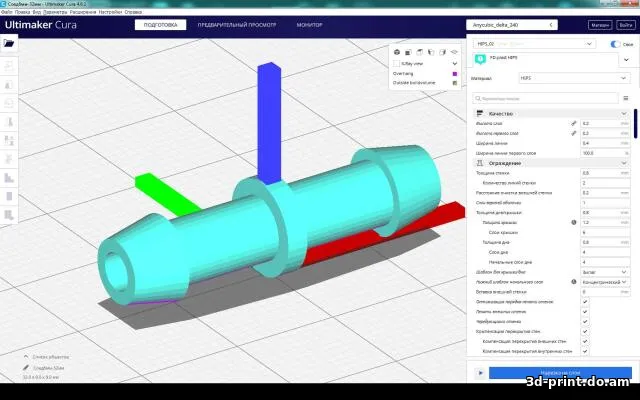640x400 pixels.
Task: Edit object name via pencil icon
Action: click(26, 368)
